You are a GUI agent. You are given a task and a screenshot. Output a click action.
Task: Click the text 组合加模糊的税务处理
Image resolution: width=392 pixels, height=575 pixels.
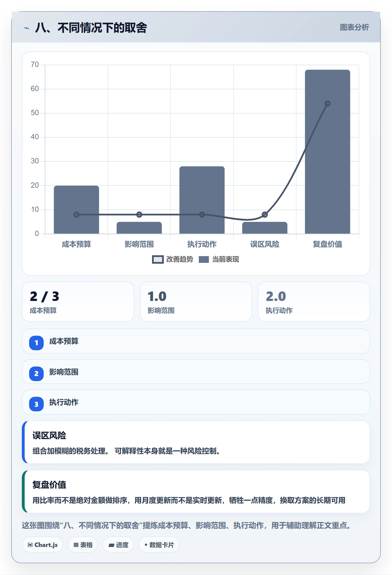click(71, 451)
